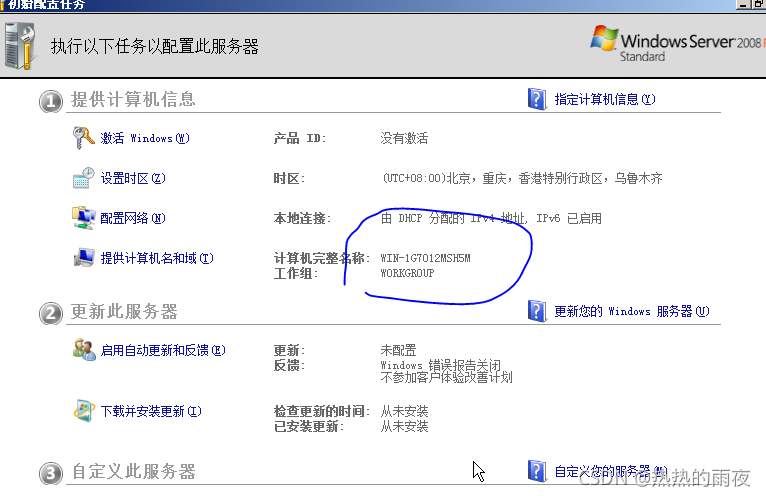Screen dimensions: 766x496
Task: Click the 提供计算机信息 section heading
Action: (133, 100)
